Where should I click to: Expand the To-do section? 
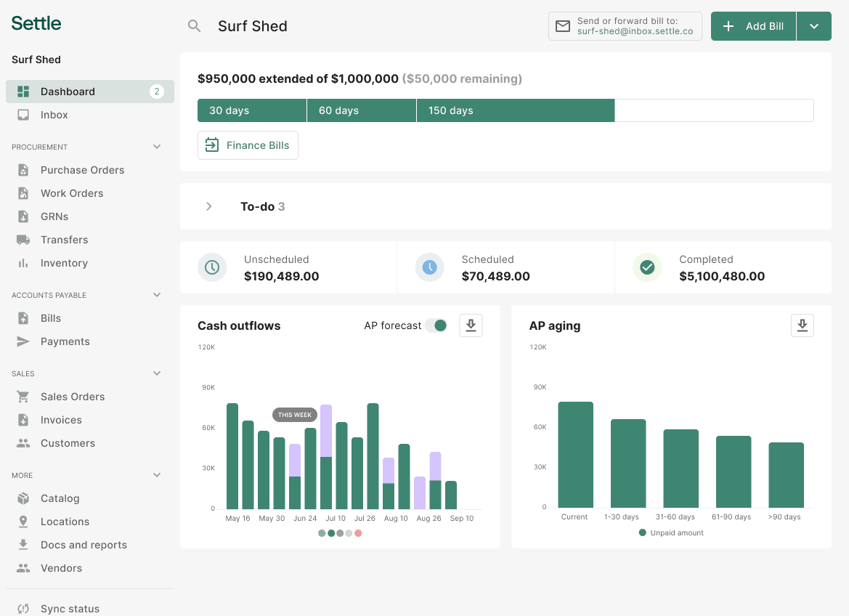click(209, 206)
